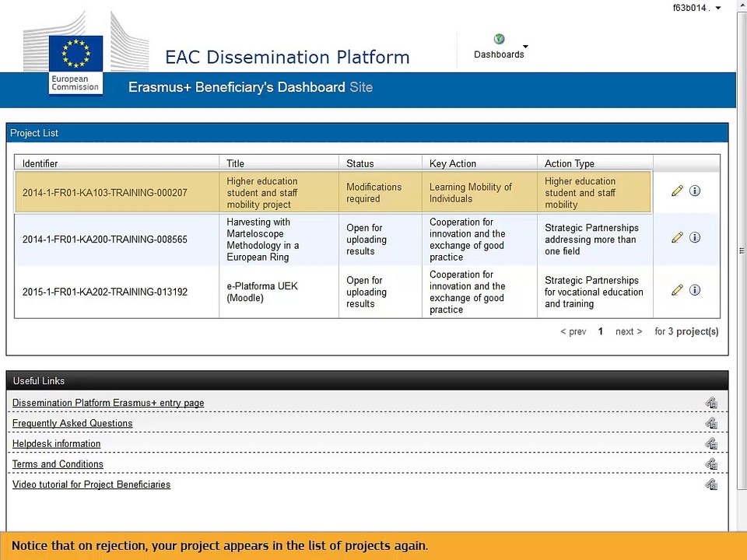
Task: Click title e-Platforma UEK (Moodle)
Action: tap(262, 292)
